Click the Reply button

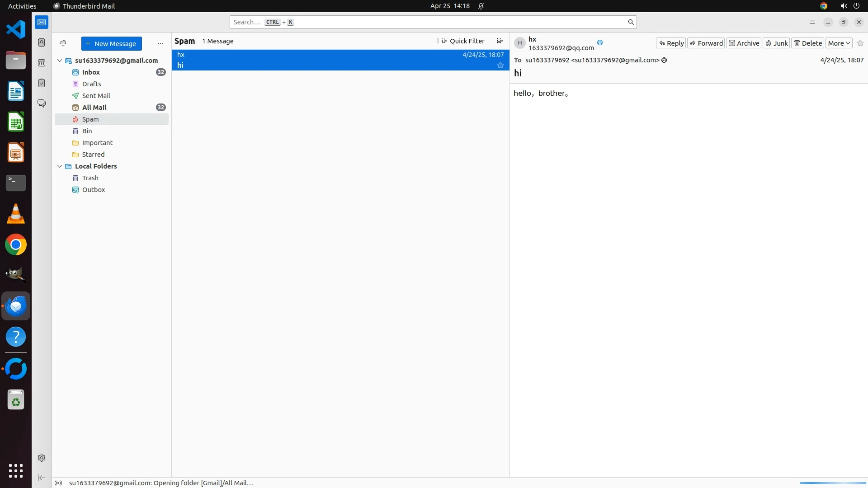(671, 43)
